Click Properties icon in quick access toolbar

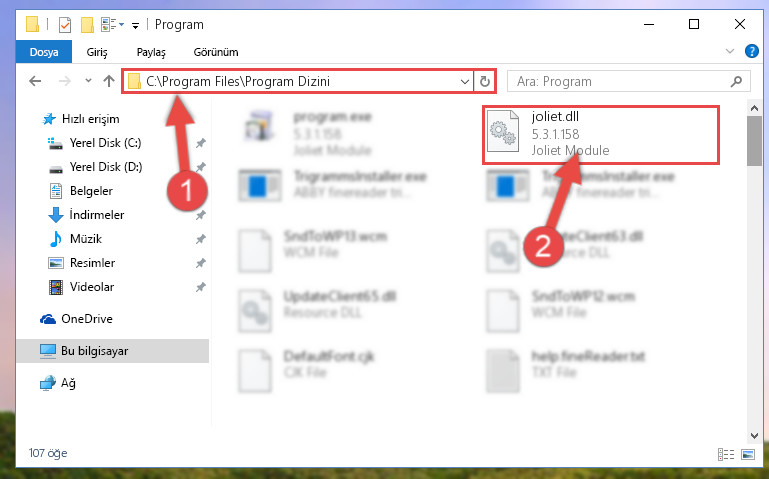click(x=65, y=25)
